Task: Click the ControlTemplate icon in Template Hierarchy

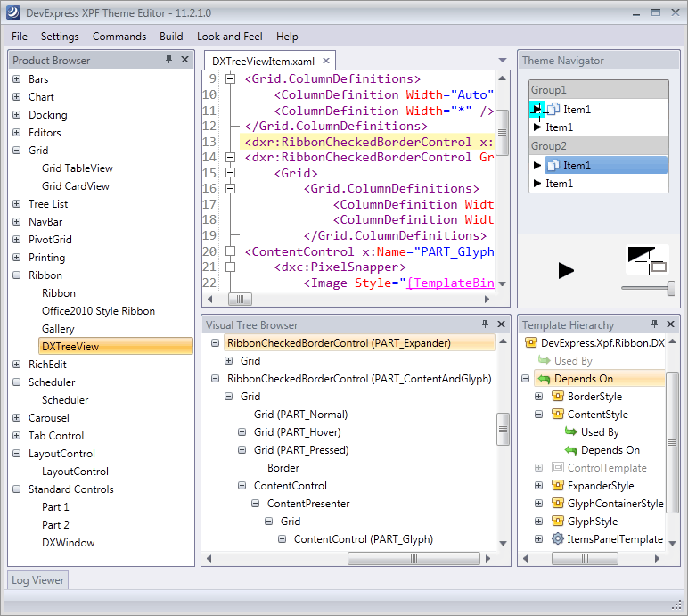Action: (557, 468)
